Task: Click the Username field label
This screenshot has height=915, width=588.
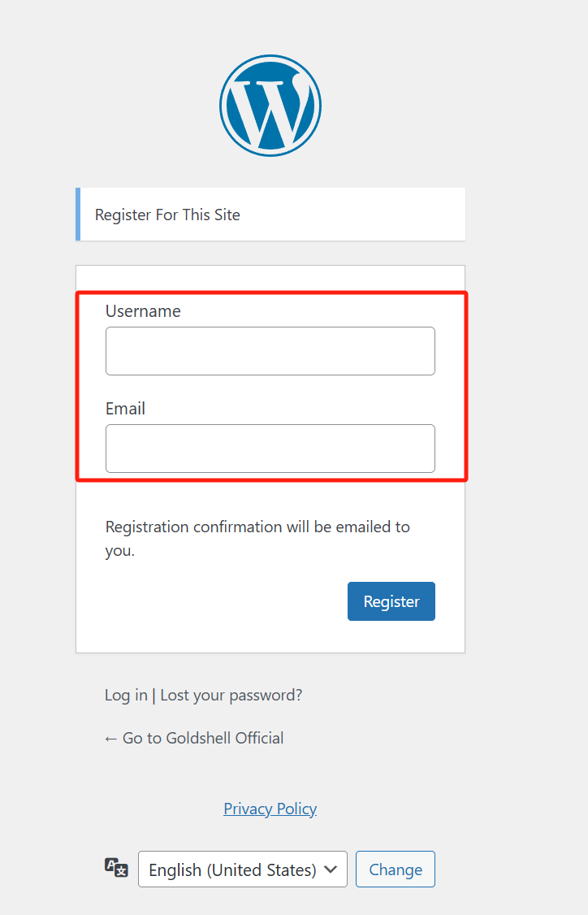Action: 143,311
